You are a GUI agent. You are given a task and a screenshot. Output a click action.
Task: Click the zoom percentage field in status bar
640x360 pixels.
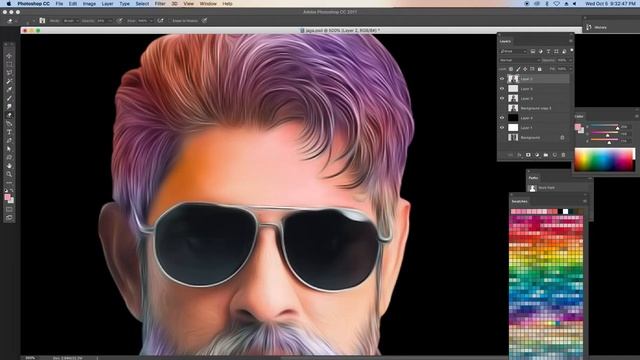[x=31, y=358]
